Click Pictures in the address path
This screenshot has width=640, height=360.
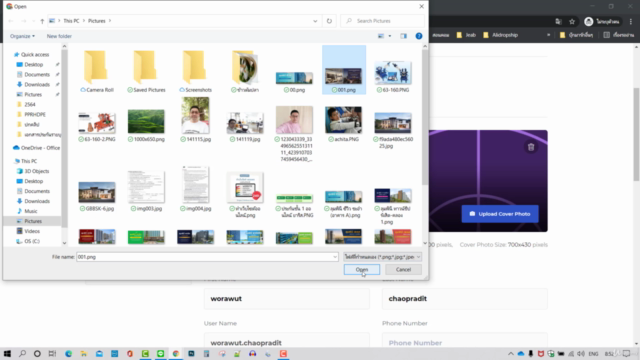pos(97,21)
